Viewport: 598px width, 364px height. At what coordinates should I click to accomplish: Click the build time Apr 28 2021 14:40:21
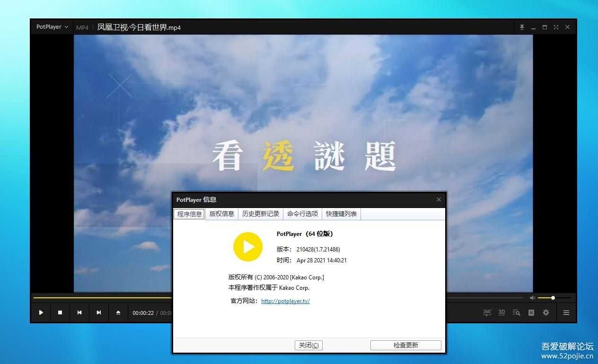point(322,260)
